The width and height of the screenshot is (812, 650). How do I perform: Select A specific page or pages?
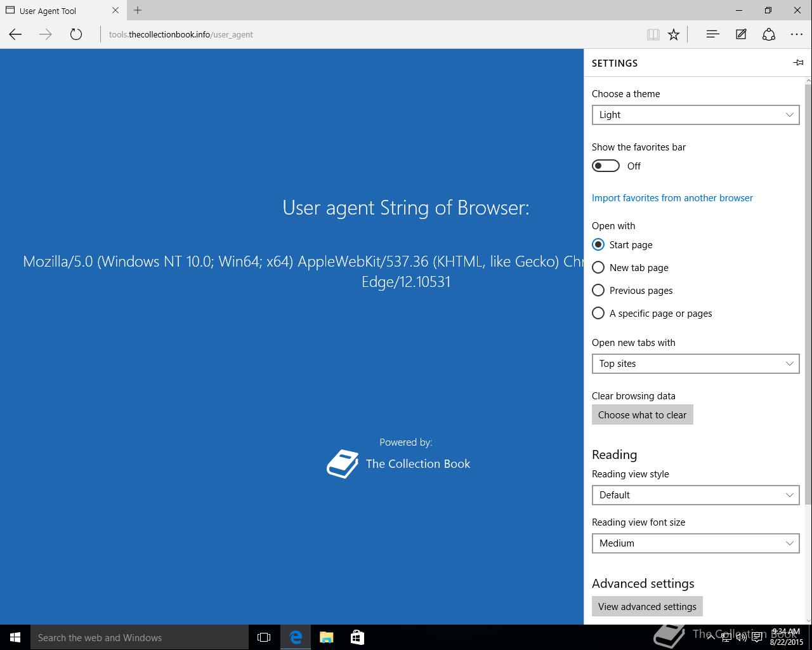click(652, 313)
